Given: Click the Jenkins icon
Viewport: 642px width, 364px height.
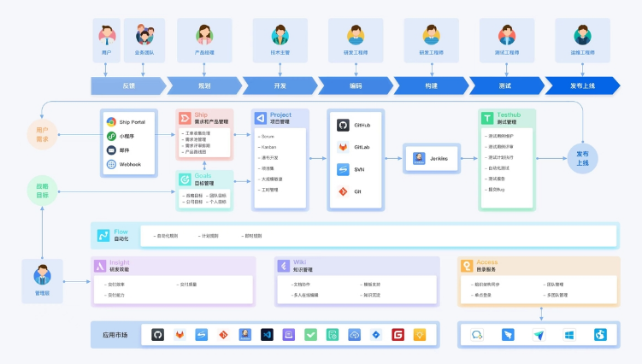Looking at the screenshot, I should coord(419,158).
